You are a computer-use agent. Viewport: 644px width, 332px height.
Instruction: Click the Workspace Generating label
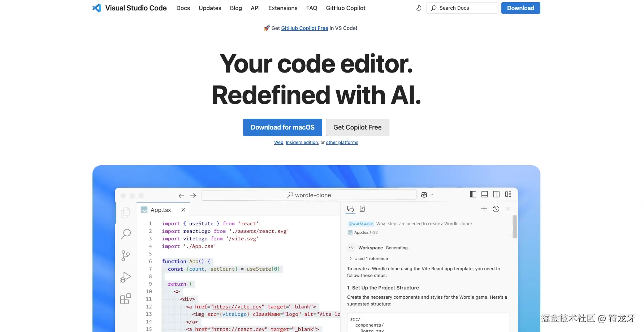385,248
